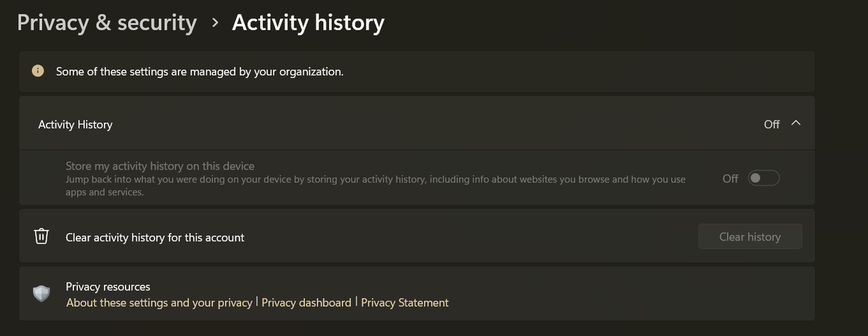Click the Off label next to toggle
Viewport: 868px width, 336px height.
tap(730, 179)
